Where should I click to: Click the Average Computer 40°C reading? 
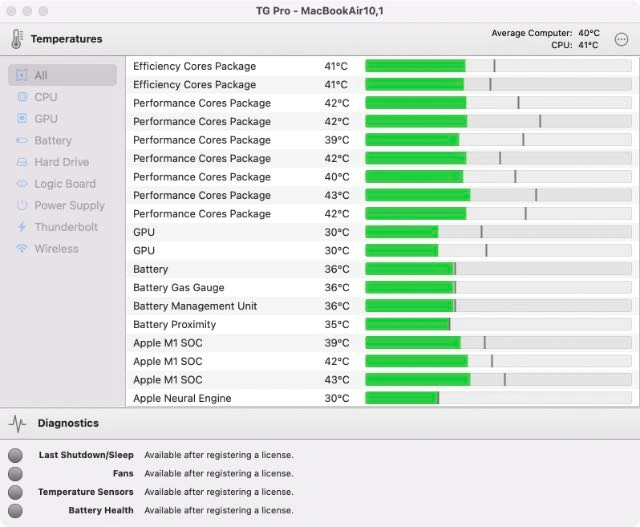click(545, 33)
